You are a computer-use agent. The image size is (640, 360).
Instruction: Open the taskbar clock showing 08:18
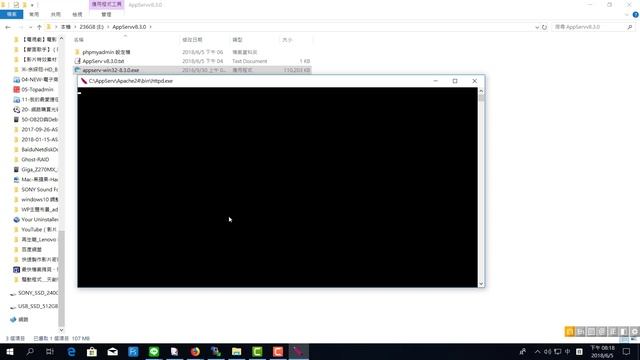click(602, 351)
